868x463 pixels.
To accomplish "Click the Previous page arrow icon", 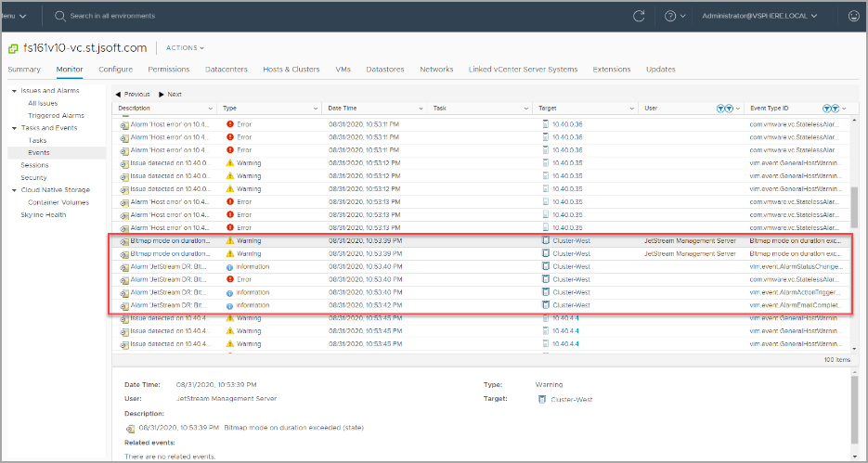I will 118,94.
